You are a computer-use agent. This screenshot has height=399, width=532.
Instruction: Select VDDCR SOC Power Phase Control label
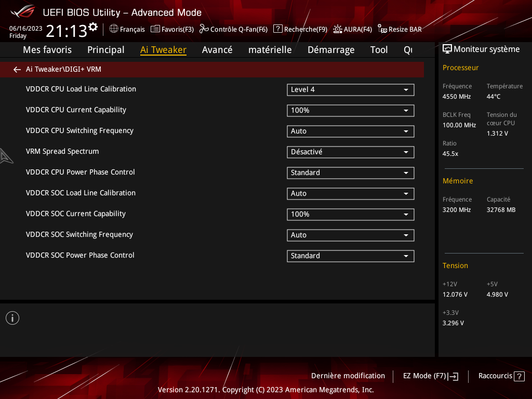click(x=80, y=255)
